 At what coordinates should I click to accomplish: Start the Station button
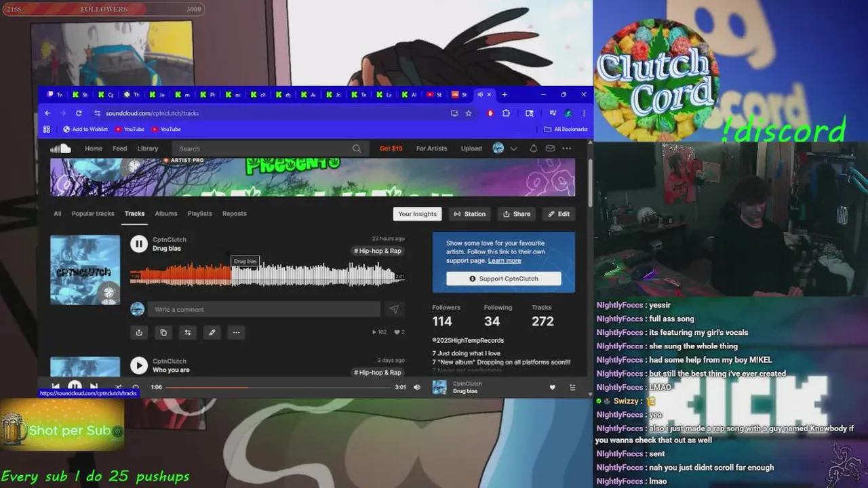pyautogui.click(x=470, y=214)
